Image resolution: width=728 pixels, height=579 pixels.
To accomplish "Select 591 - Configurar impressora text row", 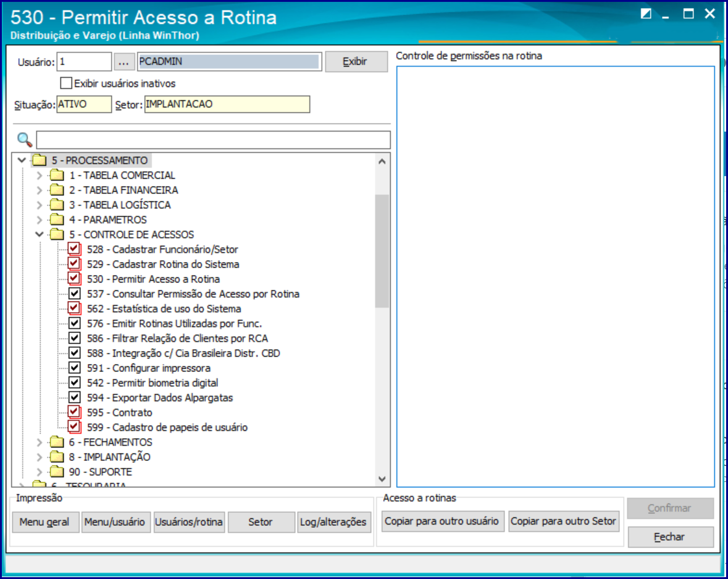I will [149, 368].
